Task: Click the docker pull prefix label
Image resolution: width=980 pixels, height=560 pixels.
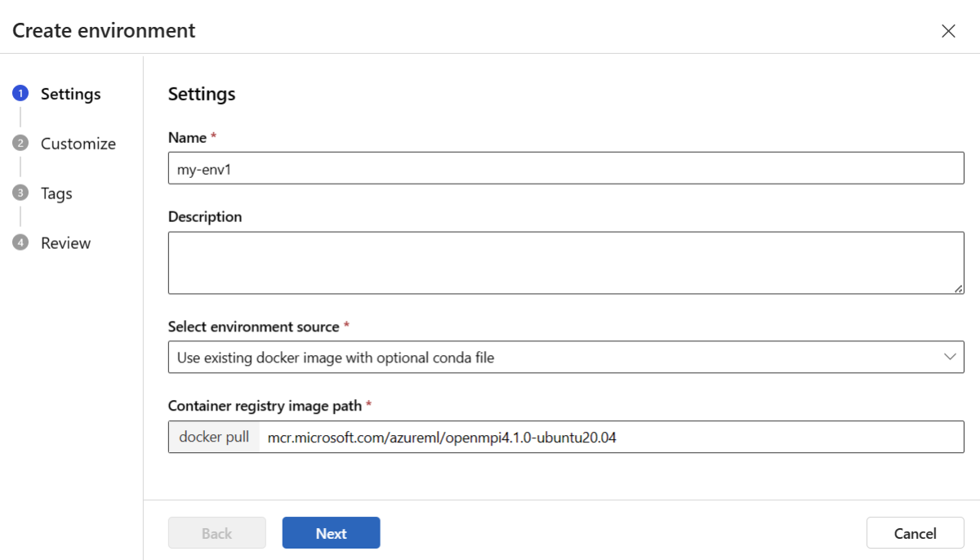Action: tap(214, 437)
